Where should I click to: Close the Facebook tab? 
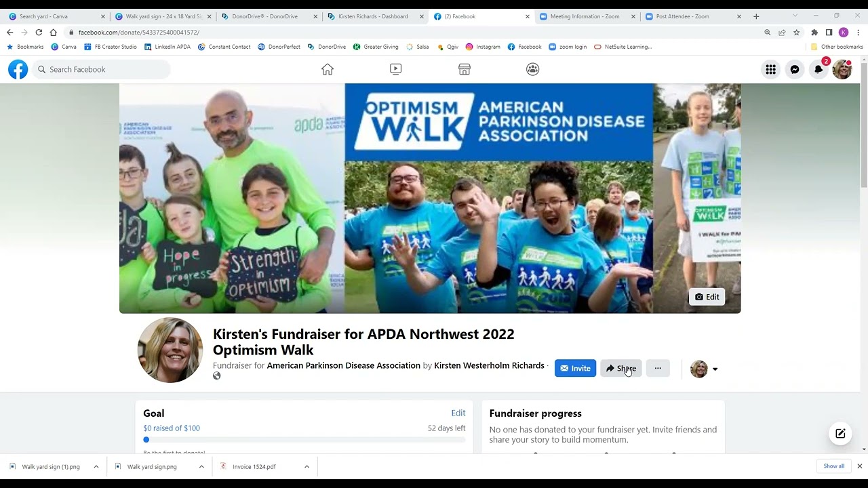(x=528, y=16)
